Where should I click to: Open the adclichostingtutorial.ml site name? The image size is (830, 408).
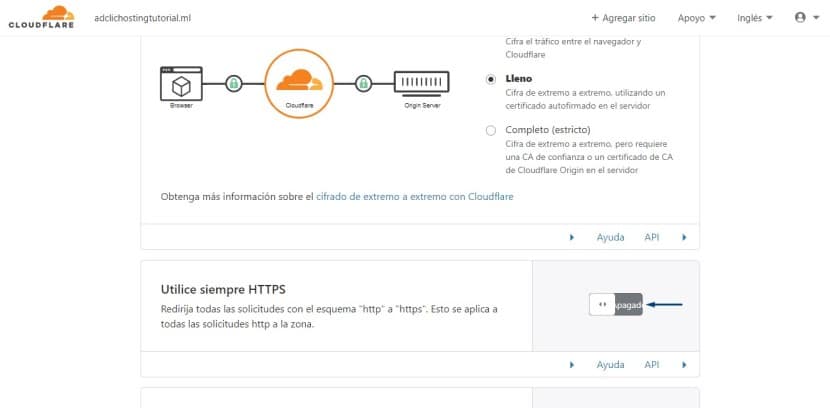pos(142,18)
